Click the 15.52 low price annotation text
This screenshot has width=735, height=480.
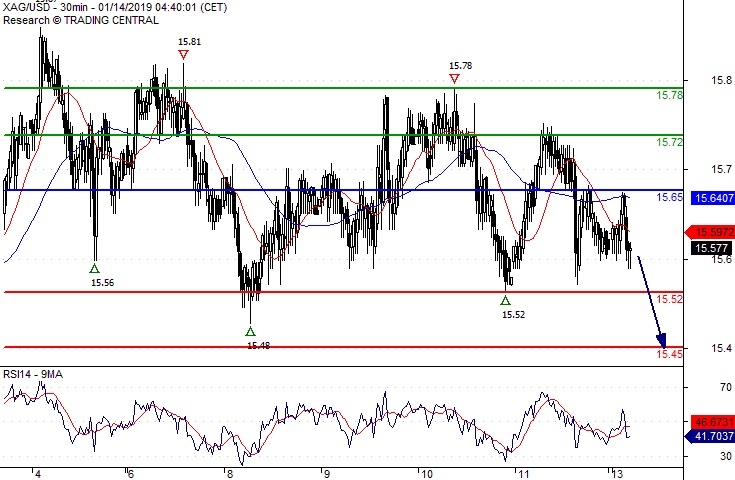pos(513,315)
